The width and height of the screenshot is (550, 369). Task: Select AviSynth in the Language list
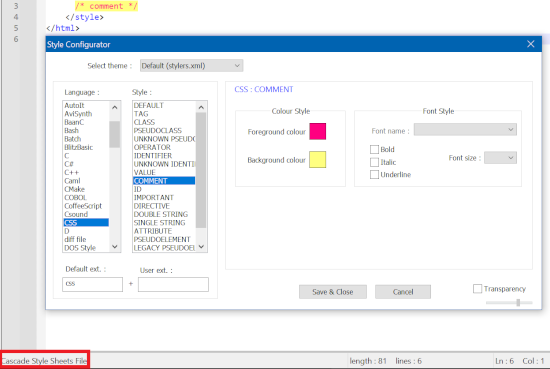[x=86, y=114]
